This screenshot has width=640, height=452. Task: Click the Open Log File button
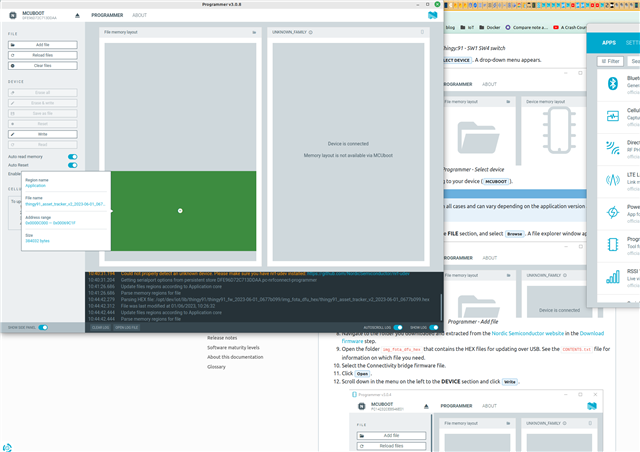tap(127, 327)
